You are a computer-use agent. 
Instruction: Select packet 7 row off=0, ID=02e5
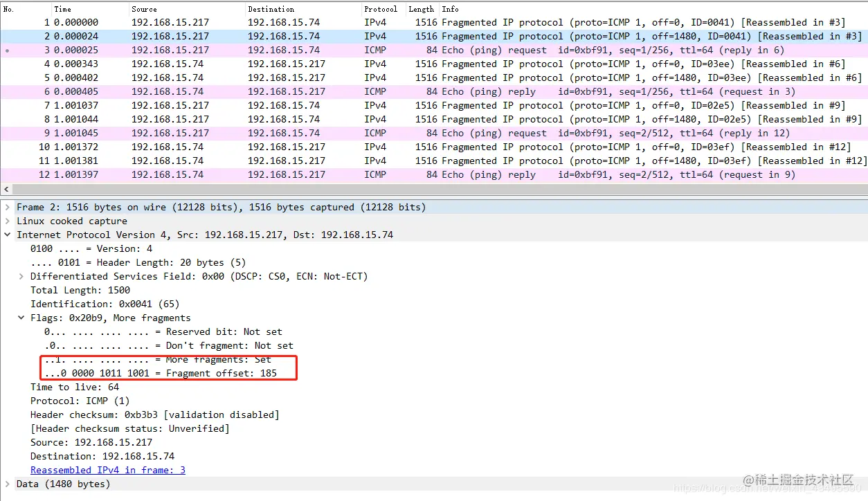click(434, 105)
